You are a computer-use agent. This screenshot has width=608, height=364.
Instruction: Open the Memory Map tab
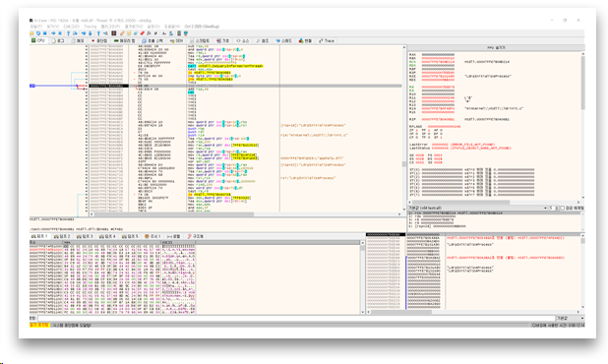tap(125, 40)
